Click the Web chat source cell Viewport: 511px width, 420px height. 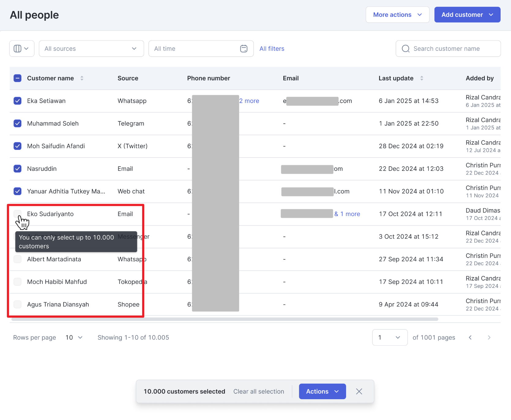coord(131,191)
